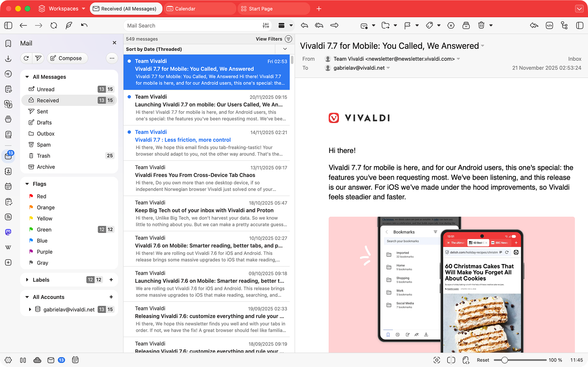The image size is (588, 367).
Task: Delete the message with trash icon
Action: point(481,25)
